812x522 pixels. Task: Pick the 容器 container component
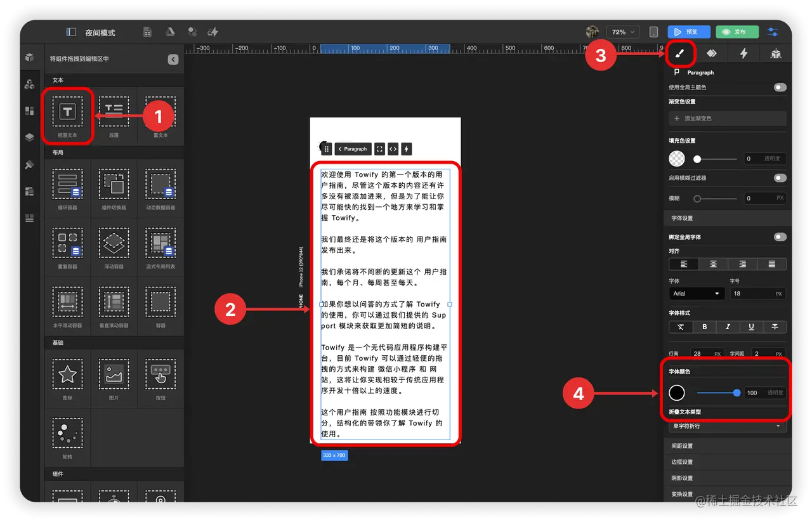[x=160, y=306]
